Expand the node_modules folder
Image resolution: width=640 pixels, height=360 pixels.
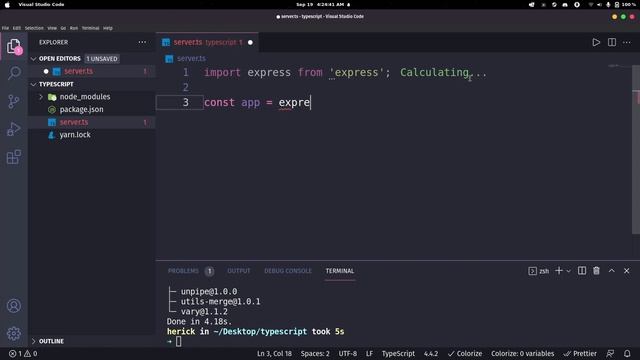pos(41,97)
